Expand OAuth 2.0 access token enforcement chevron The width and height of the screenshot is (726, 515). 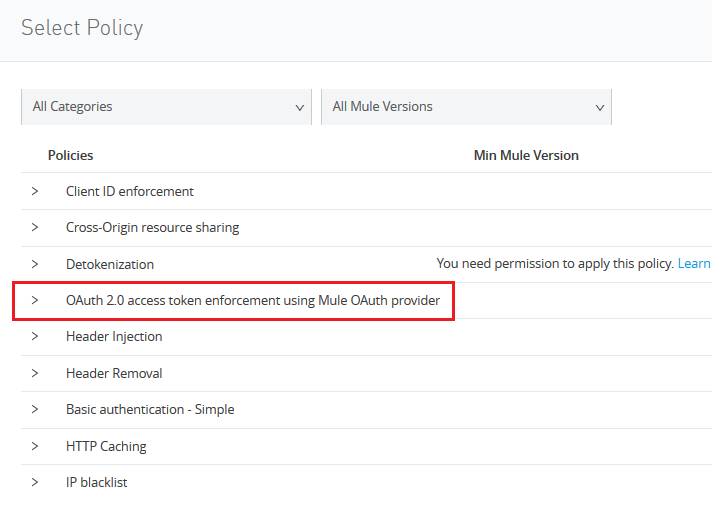tap(35, 300)
